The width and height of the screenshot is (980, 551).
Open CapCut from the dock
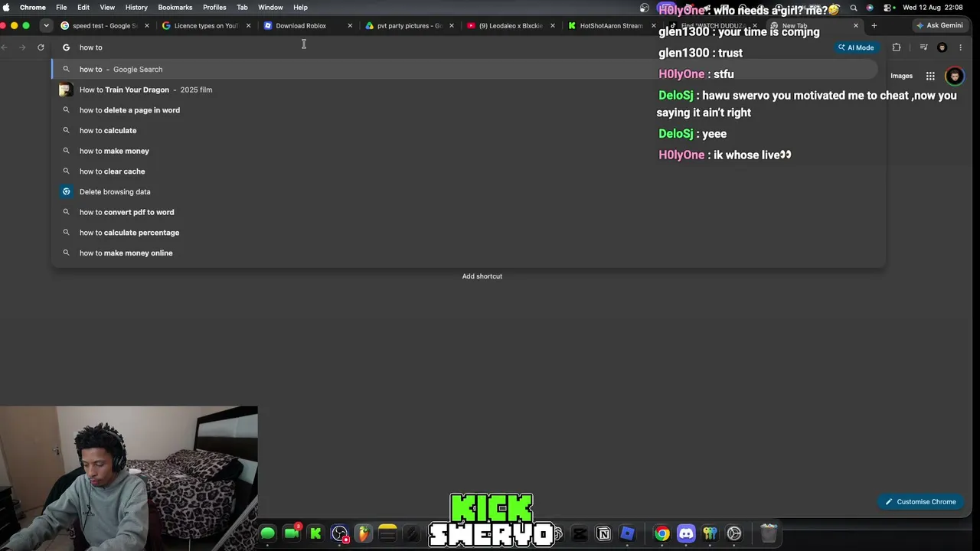pos(580,533)
